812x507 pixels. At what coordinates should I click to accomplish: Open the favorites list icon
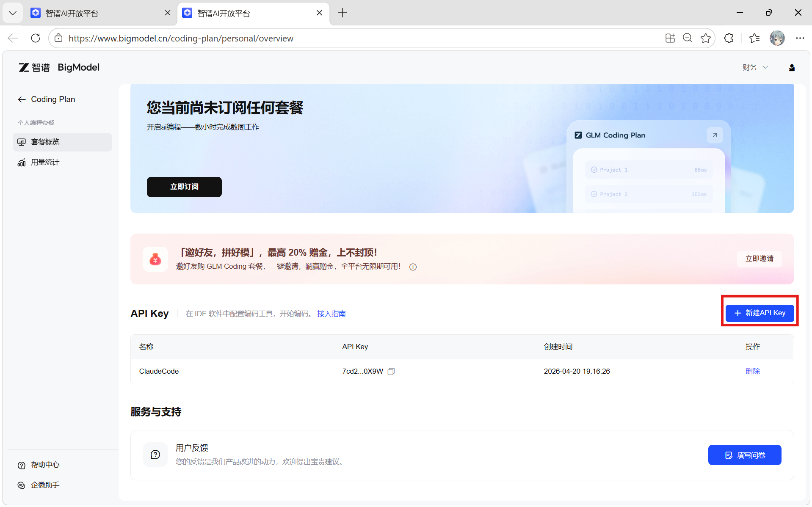[754, 38]
